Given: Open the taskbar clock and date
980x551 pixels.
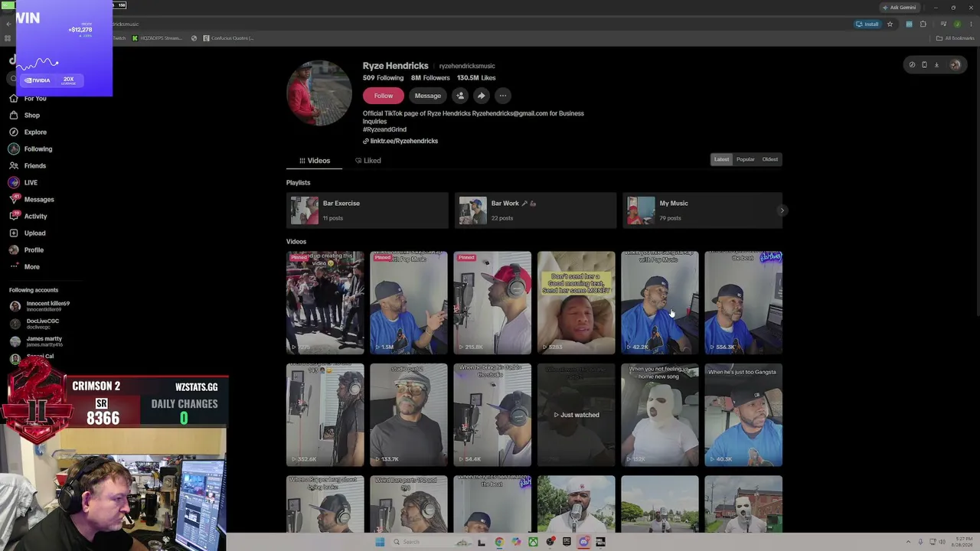Looking at the screenshot, I should [x=963, y=542].
